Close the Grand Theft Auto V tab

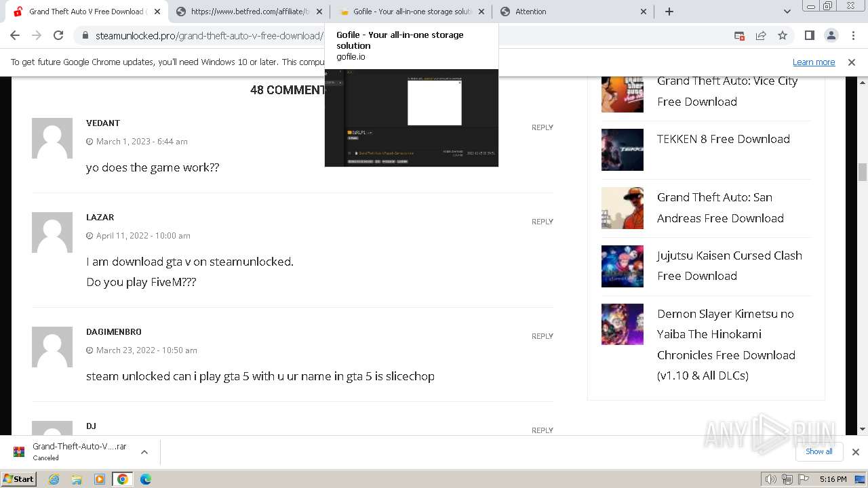click(x=157, y=12)
